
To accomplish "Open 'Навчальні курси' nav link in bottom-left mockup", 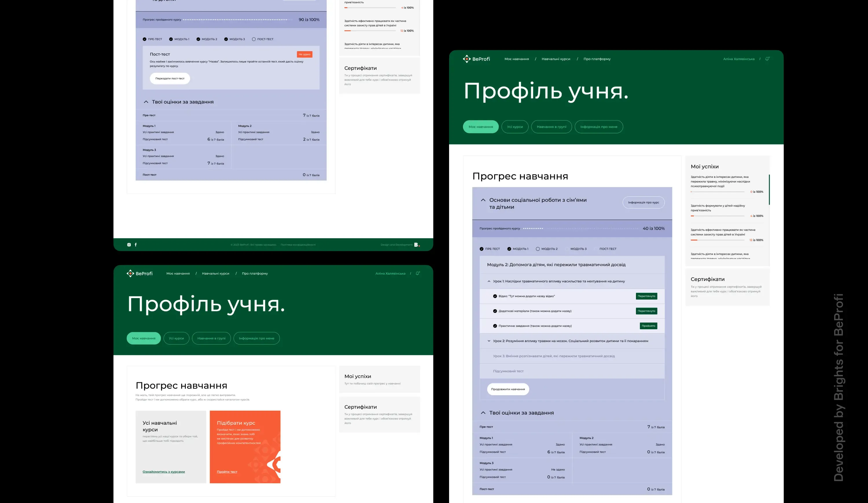I will tap(215, 273).
